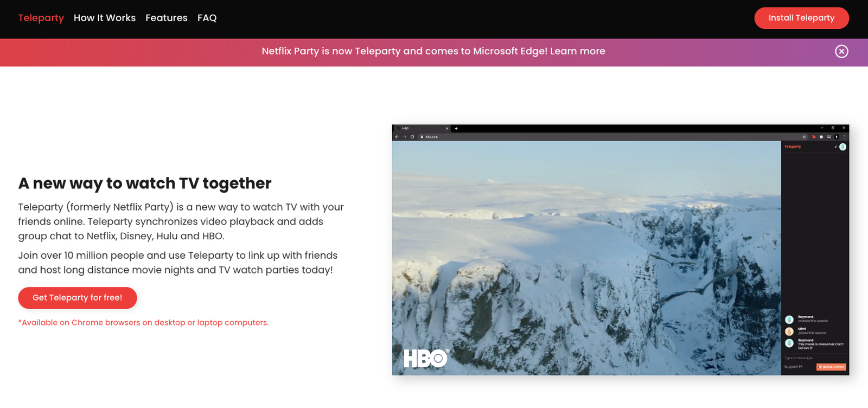
Task: Click the puzzle-piece extensions icon
Action: click(821, 137)
